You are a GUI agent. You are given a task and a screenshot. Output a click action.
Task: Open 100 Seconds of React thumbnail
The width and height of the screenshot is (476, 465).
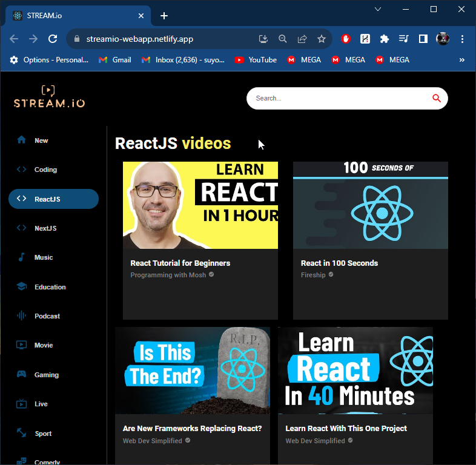[x=371, y=205]
